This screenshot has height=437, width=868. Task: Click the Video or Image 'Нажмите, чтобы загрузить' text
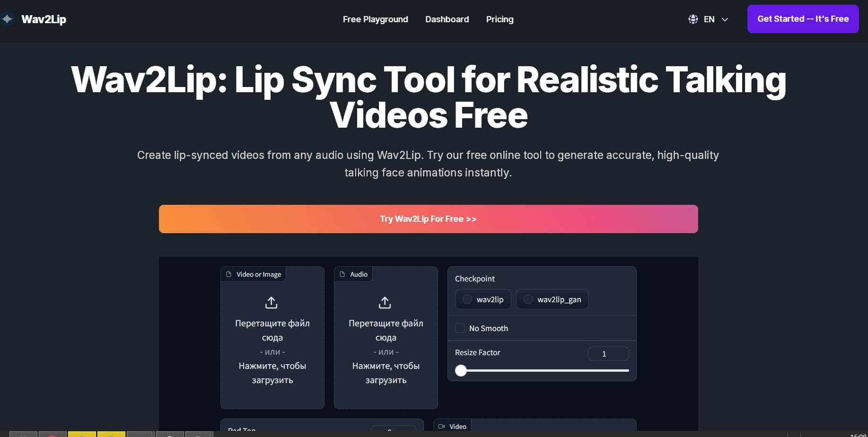[272, 373]
